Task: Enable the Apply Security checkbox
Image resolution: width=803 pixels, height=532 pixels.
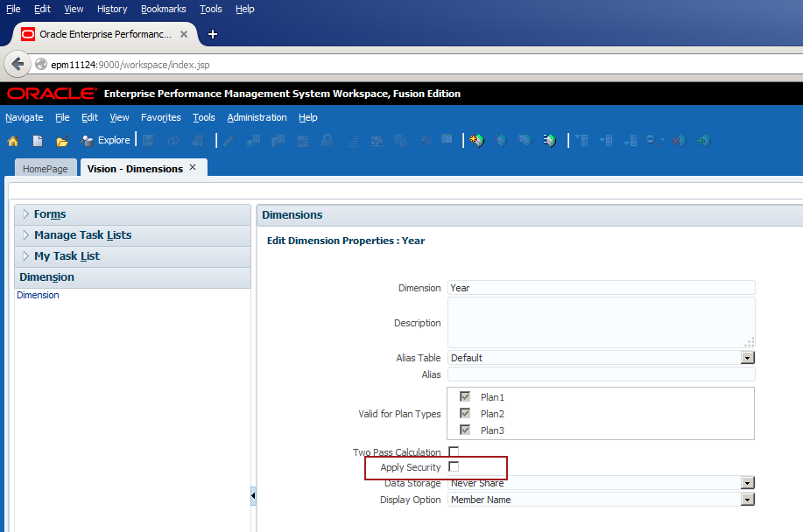Action: 454,466
